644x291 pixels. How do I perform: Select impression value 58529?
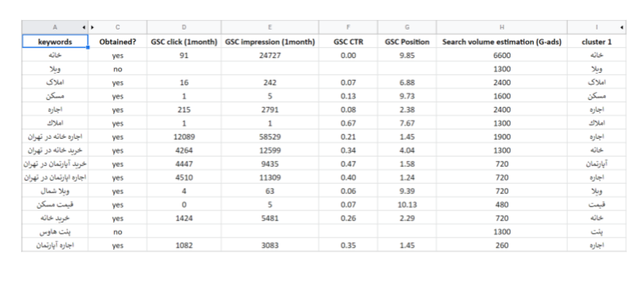270,137
